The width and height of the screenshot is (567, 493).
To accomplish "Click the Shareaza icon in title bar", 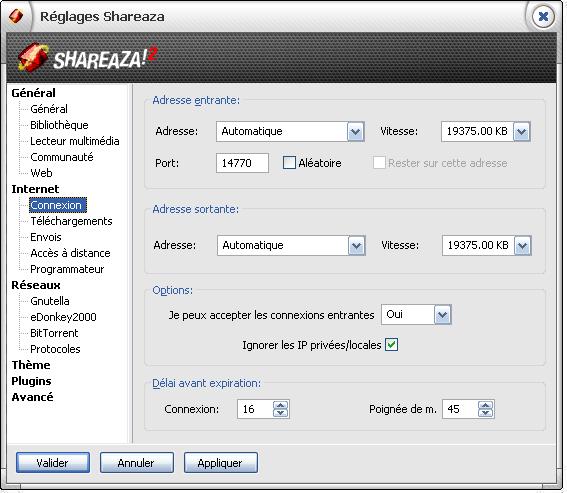I will (x=16, y=16).
